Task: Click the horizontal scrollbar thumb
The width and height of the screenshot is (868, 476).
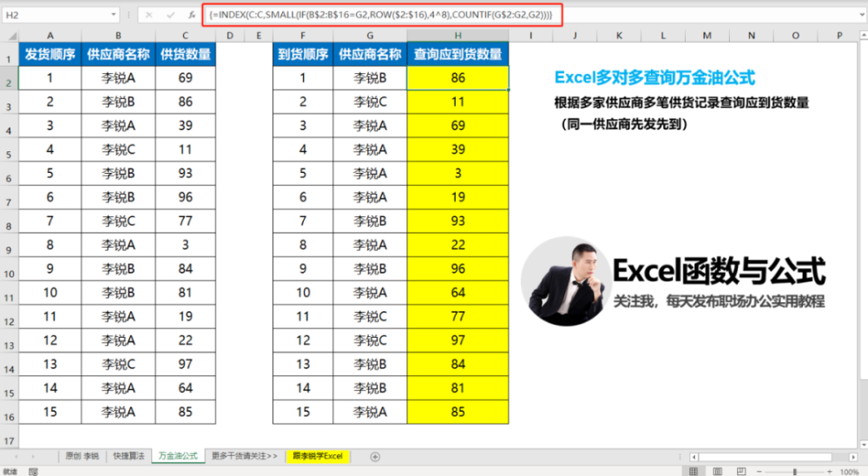Action: tap(765, 457)
